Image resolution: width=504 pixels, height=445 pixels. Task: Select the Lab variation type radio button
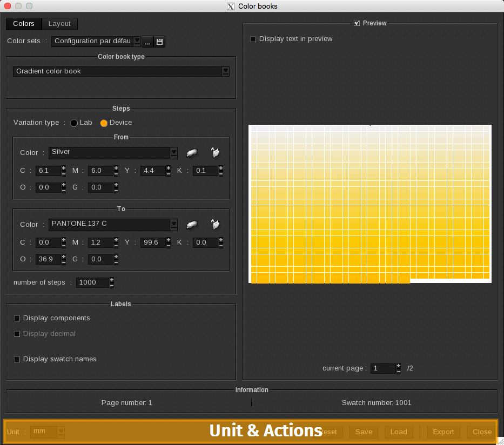[74, 123]
